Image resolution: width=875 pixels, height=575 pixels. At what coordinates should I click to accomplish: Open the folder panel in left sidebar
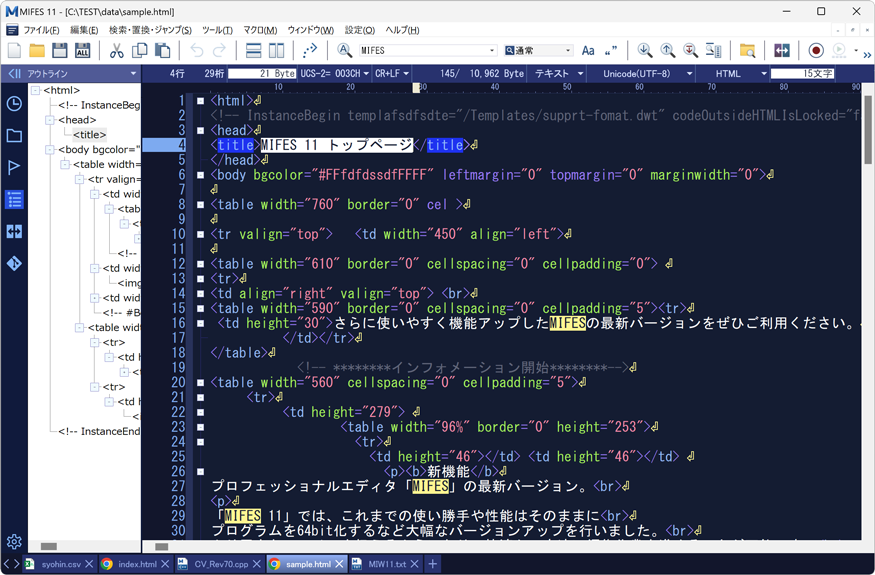point(14,136)
